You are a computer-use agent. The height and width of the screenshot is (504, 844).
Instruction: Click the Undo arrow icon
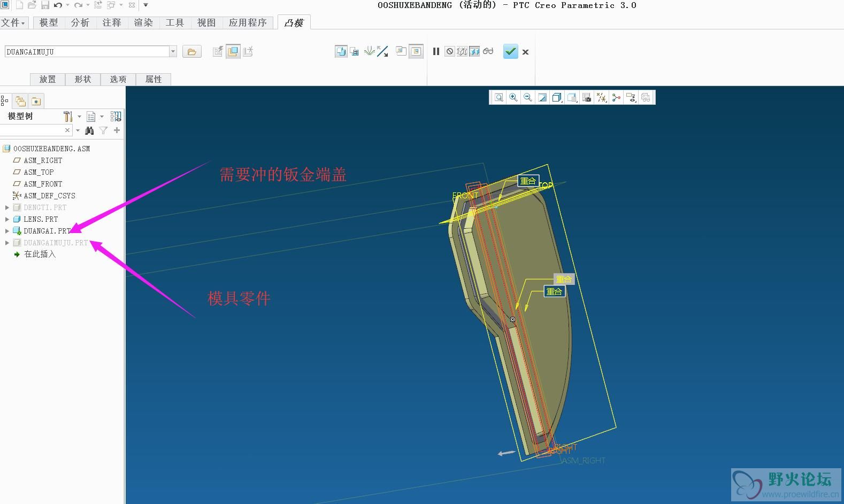[x=58, y=5]
